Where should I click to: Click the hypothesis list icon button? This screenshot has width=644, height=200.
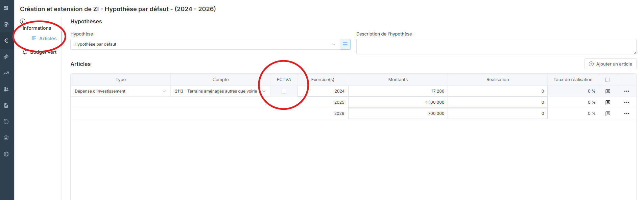(345, 44)
